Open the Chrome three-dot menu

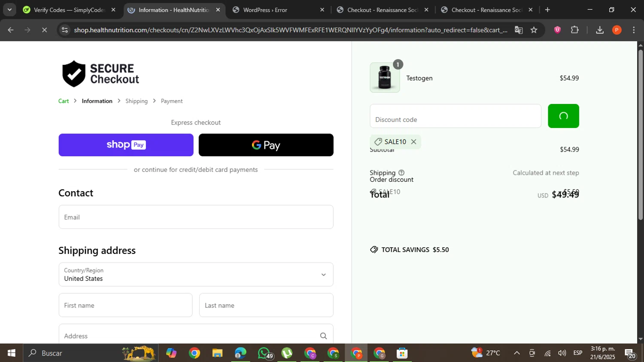click(x=634, y=30)
